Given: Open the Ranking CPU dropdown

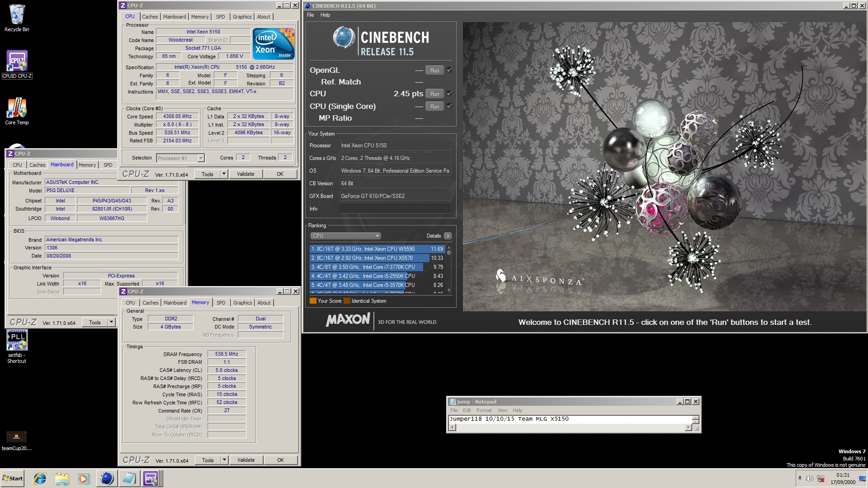Looking at the screenshot, I should click(x=345, y=236).
